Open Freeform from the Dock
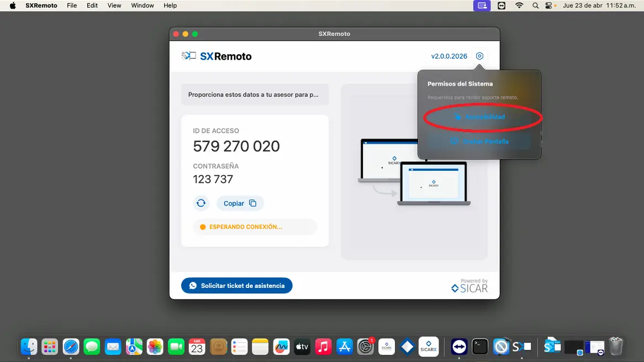Image resolution: width=644 pixels, height=362 pixels. 281,347
